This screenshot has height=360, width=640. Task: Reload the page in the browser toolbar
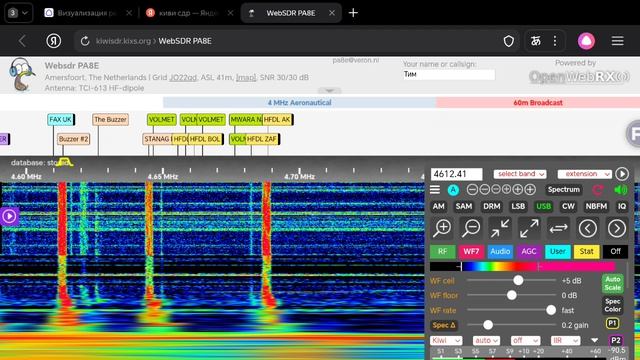[85, 41]
